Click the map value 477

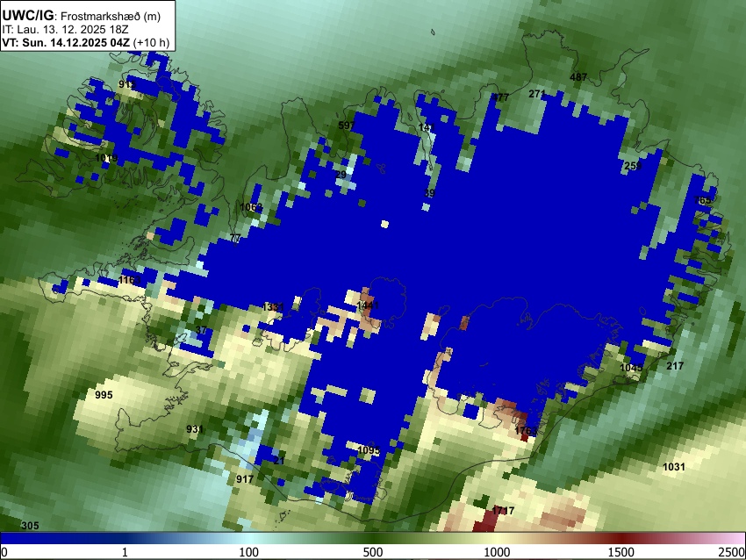click(x=500, y=97)
